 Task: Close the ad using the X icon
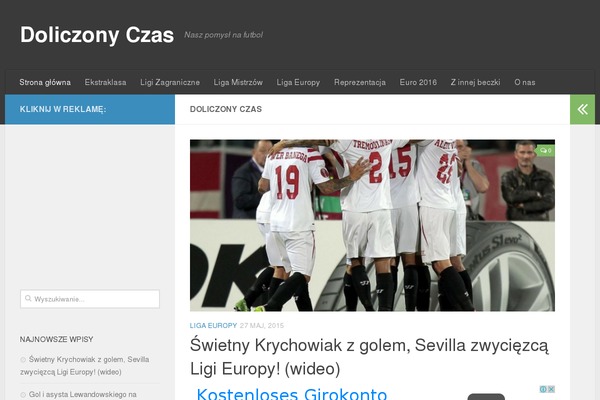(551, 389)
